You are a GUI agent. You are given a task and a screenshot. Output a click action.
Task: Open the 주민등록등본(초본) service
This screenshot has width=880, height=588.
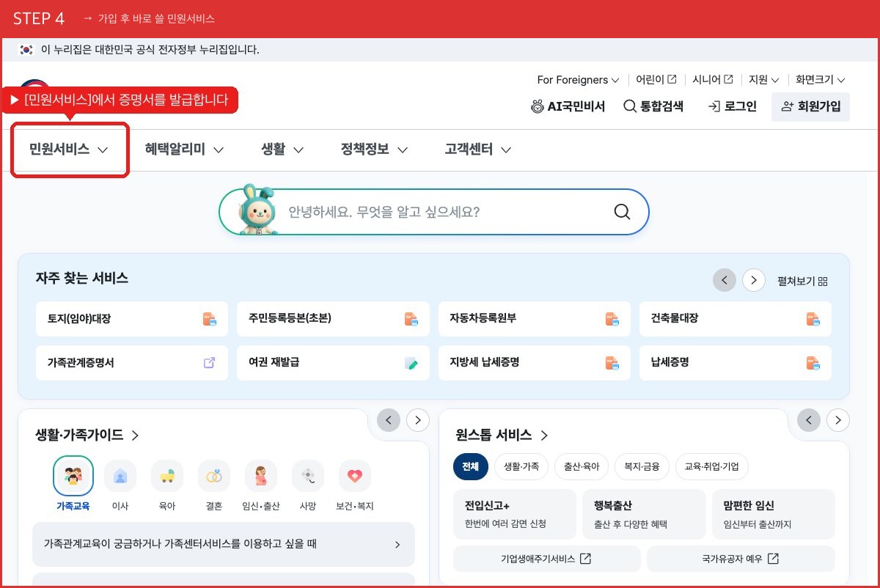point(333,319)
